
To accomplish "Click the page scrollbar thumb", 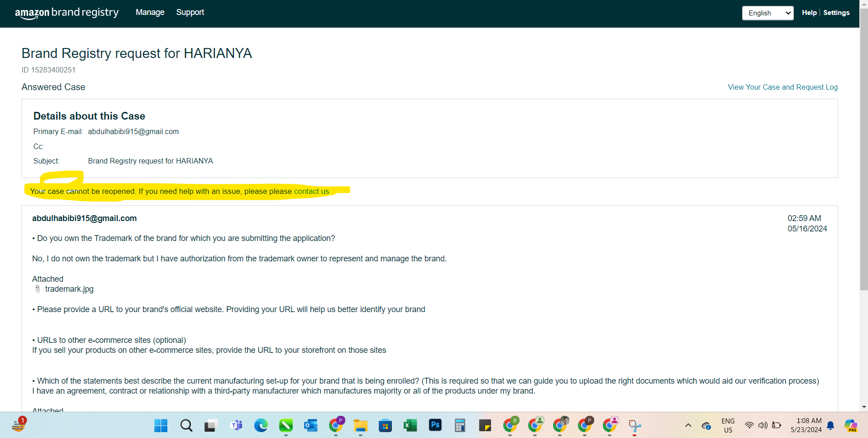I will [x=864, y=149].
